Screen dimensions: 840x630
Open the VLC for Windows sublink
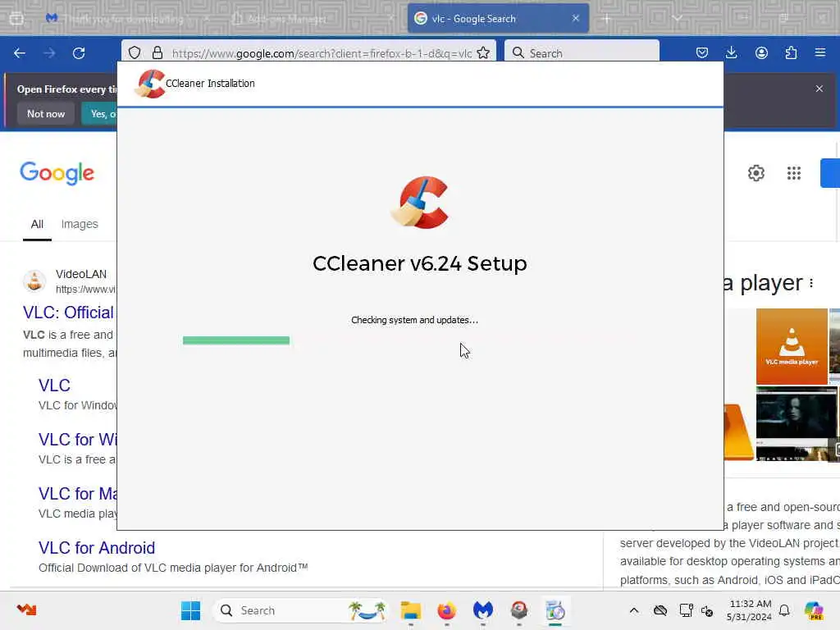[x=78, y=440]
